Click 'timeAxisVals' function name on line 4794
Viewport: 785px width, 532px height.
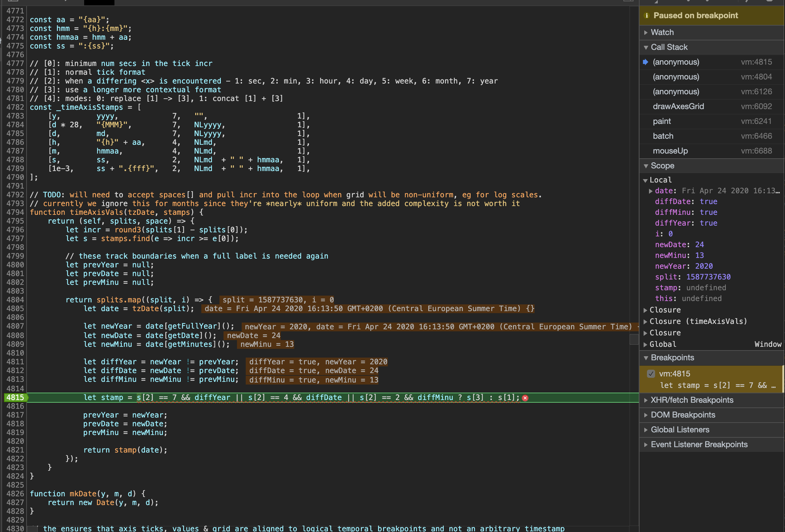click(x=96, y=212)
